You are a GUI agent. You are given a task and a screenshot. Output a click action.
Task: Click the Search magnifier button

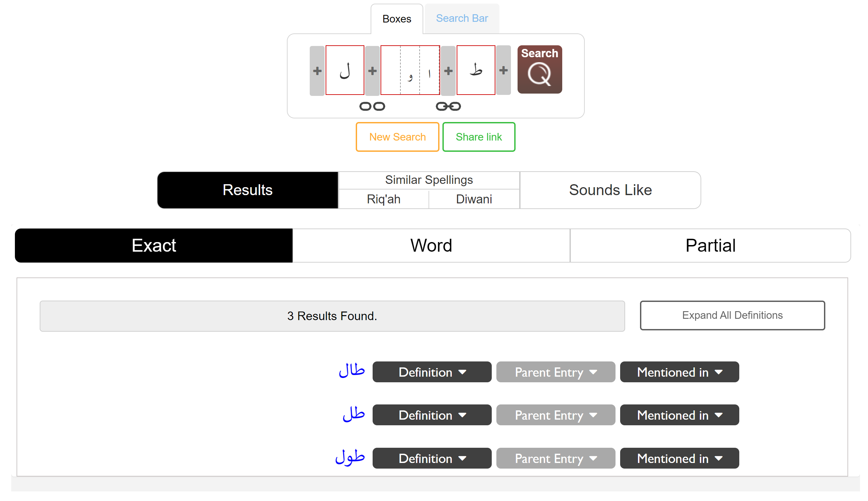pos(539,69)
